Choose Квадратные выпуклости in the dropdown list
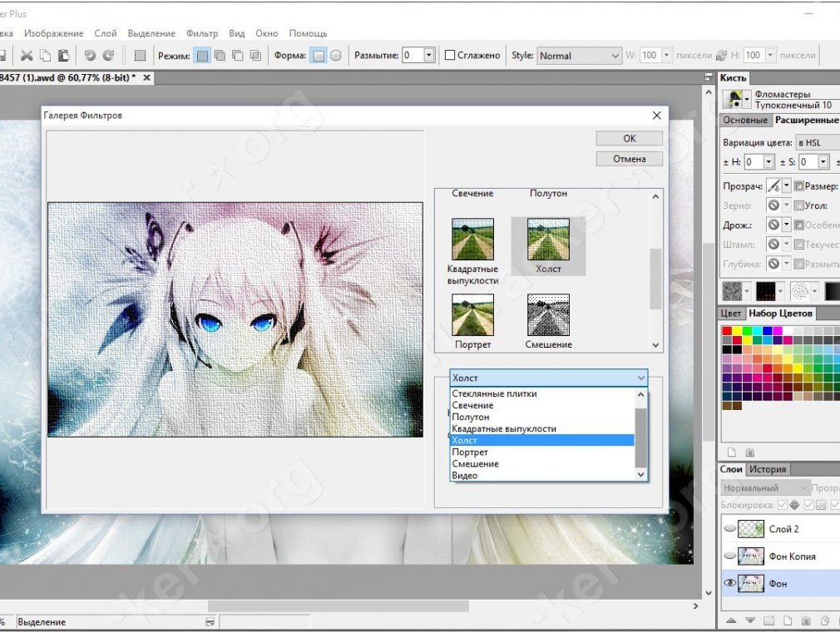 542,428
